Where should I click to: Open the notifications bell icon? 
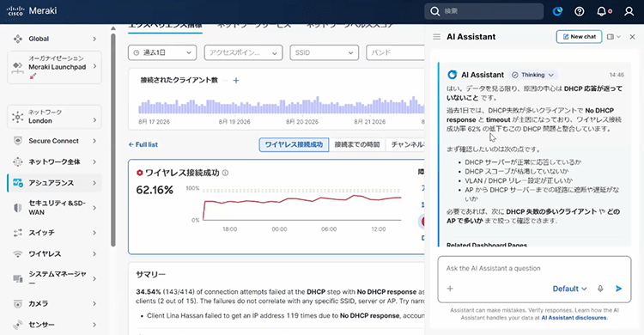coord(601,11)
